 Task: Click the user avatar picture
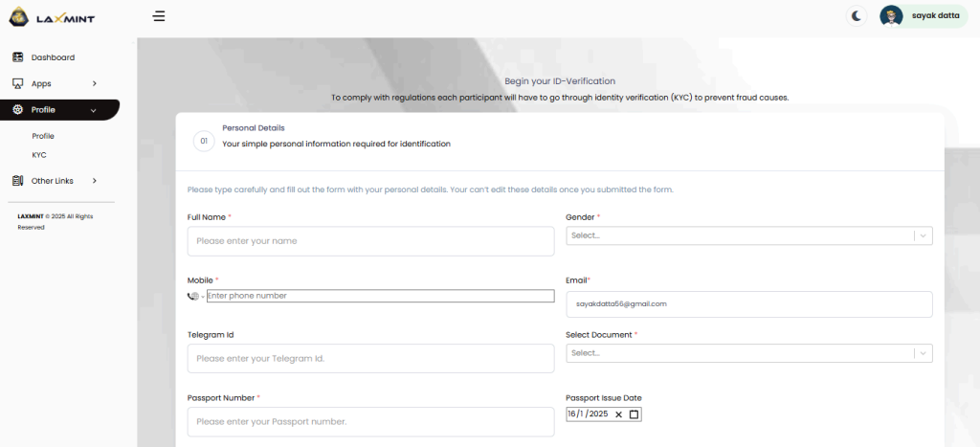tap(891, 15)
